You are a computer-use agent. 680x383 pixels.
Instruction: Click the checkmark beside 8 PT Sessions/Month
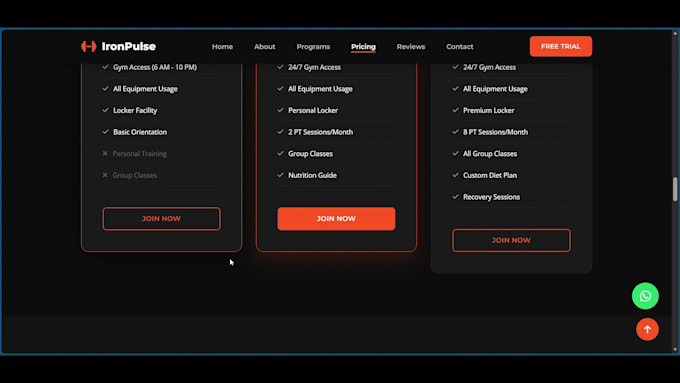[455, 131]
